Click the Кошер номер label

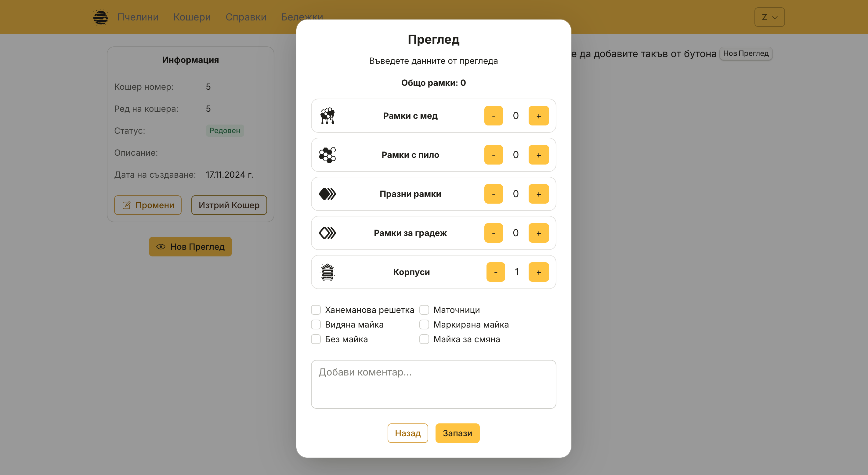pyautogui.click(x=143, y=87)
